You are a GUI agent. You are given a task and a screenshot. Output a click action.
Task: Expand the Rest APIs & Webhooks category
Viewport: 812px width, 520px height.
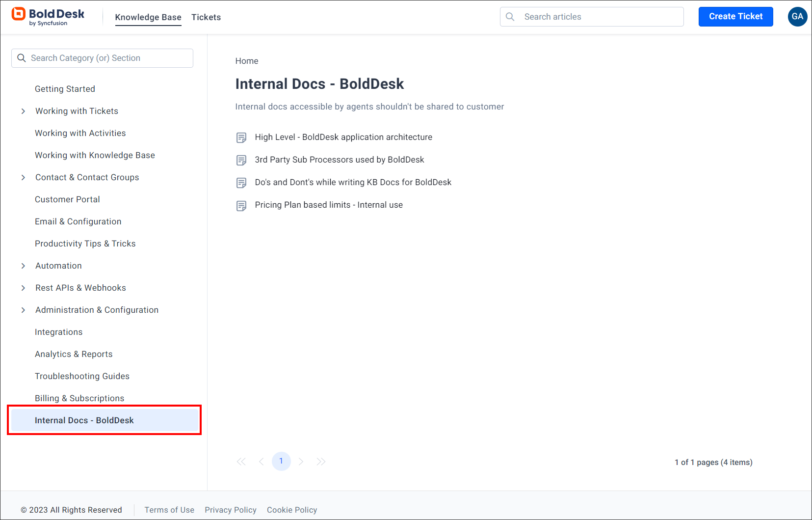[x=23, y=288]
